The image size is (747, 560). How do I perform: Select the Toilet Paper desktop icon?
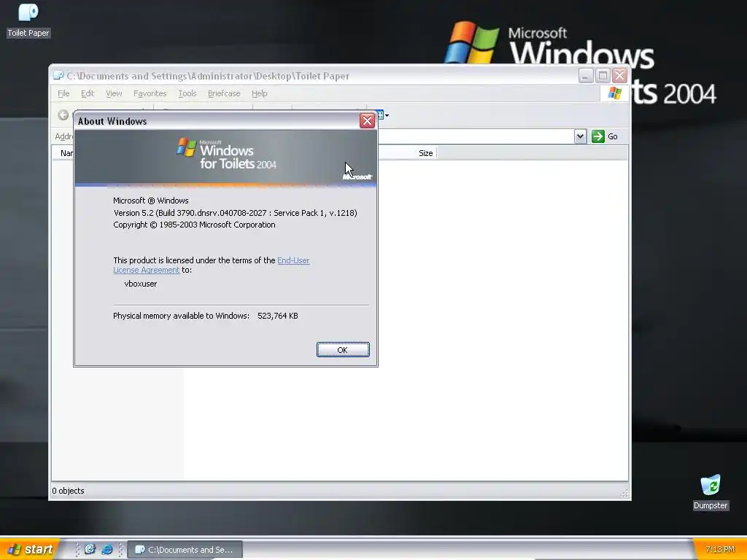[28, 20]
